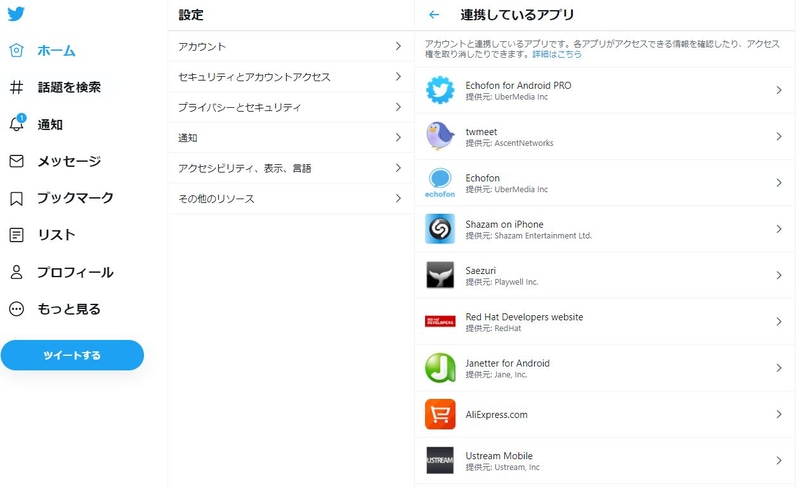Expand プライバシーとセキュリティ chevron

tap(398, 107)
